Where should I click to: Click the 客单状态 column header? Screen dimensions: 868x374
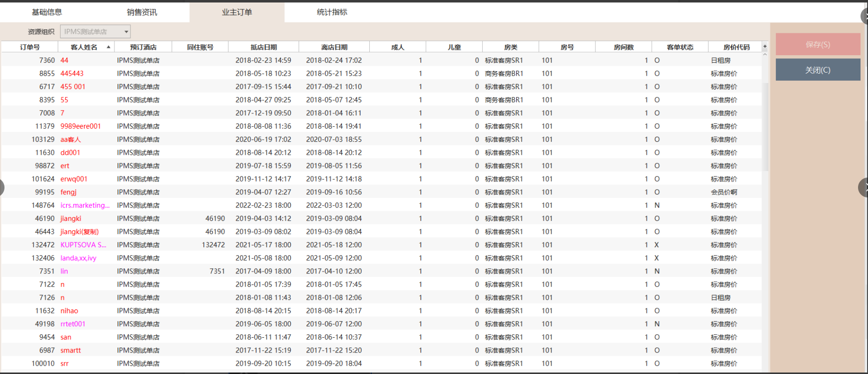[680, 47]
